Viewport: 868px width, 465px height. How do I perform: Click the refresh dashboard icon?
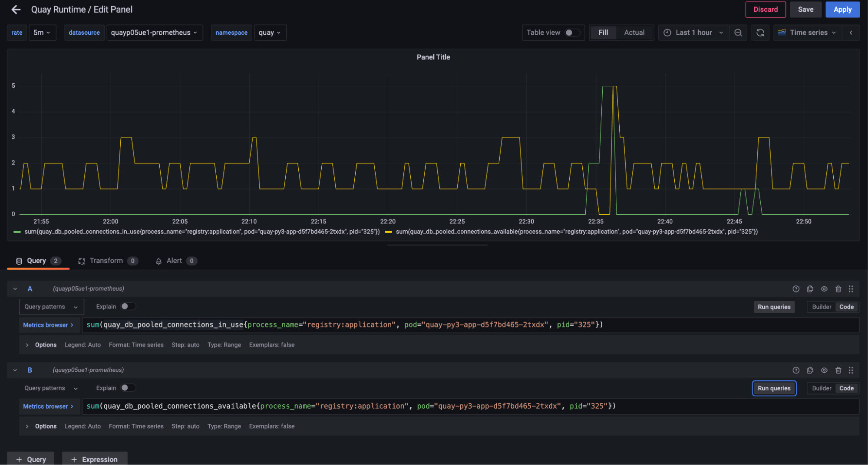(x=760, y=33)
